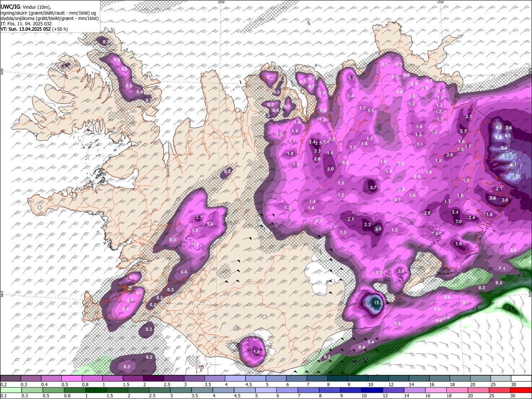Click the 'VT: Sun. 13.04.2025 05Z (+50 h)' line
532x399 pixels.
pyautogui.click(x=34, y=29)
